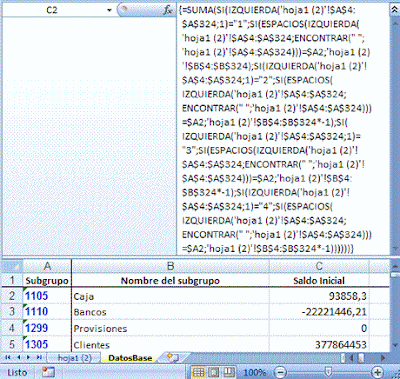Click the Listo status text
The width and height of the screenshot is (400, 379).
pyautogui.click(x=17, y=372)
